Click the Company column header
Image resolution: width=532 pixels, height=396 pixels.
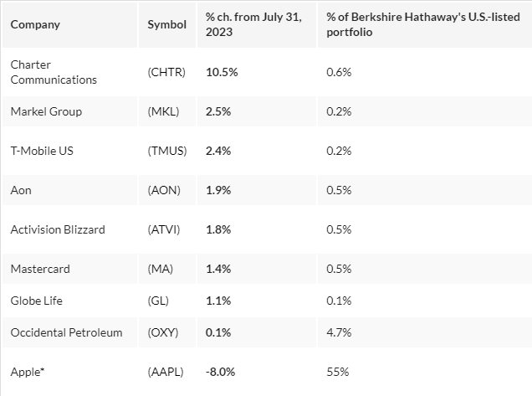coord(35,24)
